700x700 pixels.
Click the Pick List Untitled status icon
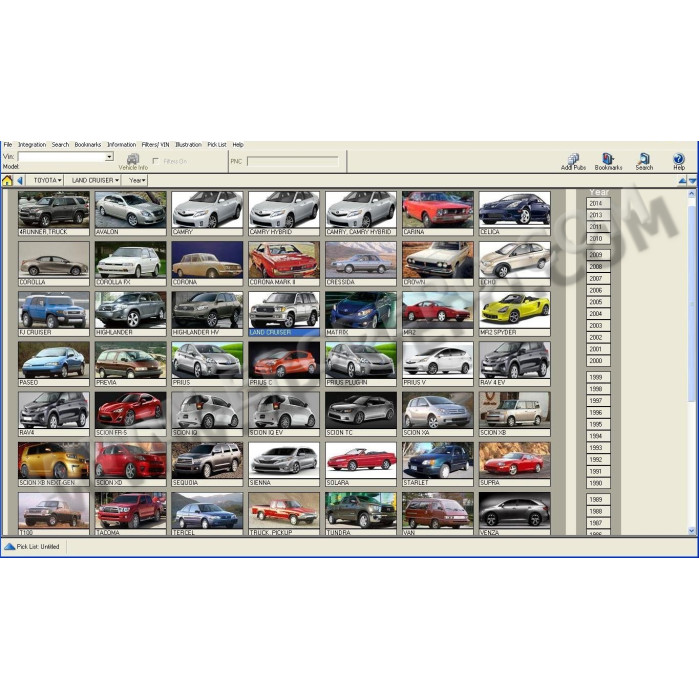point(9,546)
